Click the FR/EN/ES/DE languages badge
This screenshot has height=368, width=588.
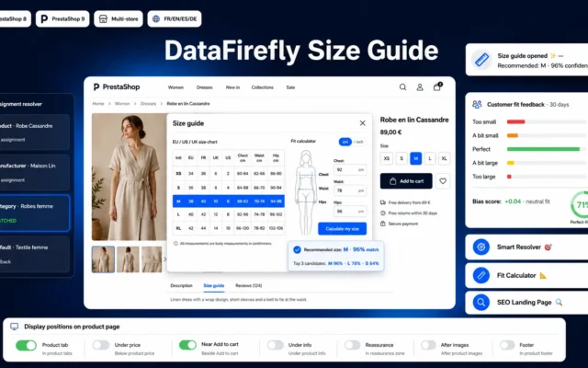click(x=175, y=18)
